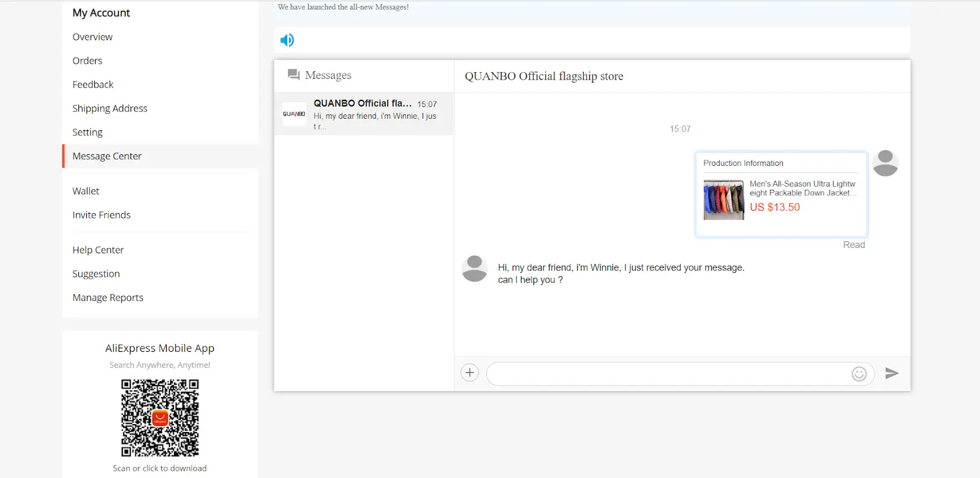Open the Overview section
The width and height of the screenshot is (980, 478).
[x=92, y=37]
